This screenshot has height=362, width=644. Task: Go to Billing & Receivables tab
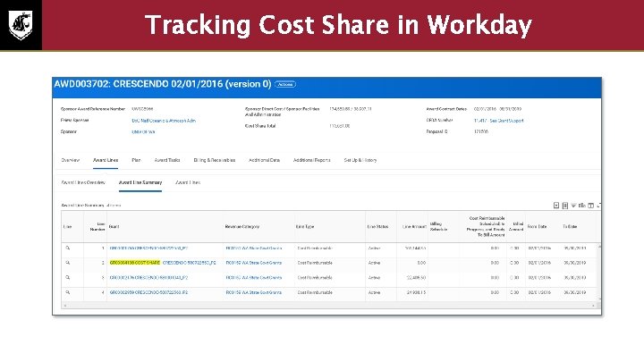pyautogui.click(x=215, y=160)
